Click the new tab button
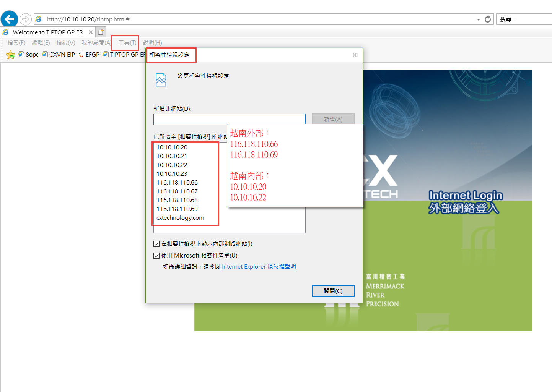Screen dimensions: 552x392 101,32
